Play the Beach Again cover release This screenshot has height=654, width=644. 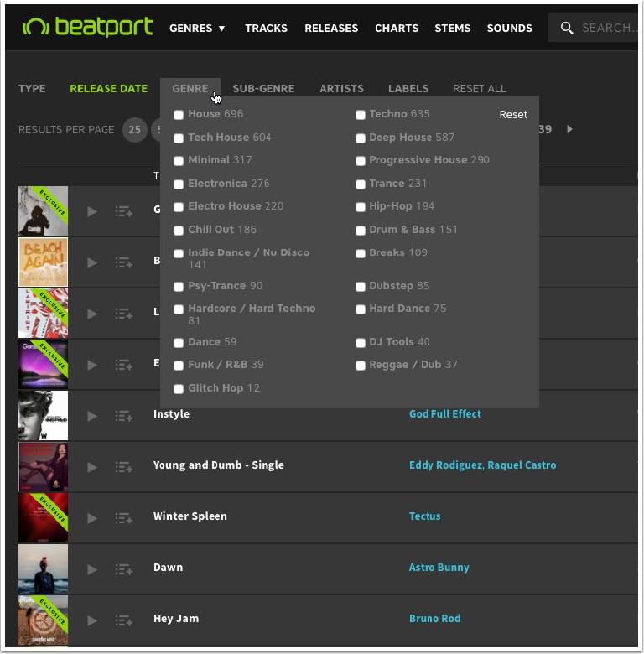pyautogui.click(x=92, y=262)
